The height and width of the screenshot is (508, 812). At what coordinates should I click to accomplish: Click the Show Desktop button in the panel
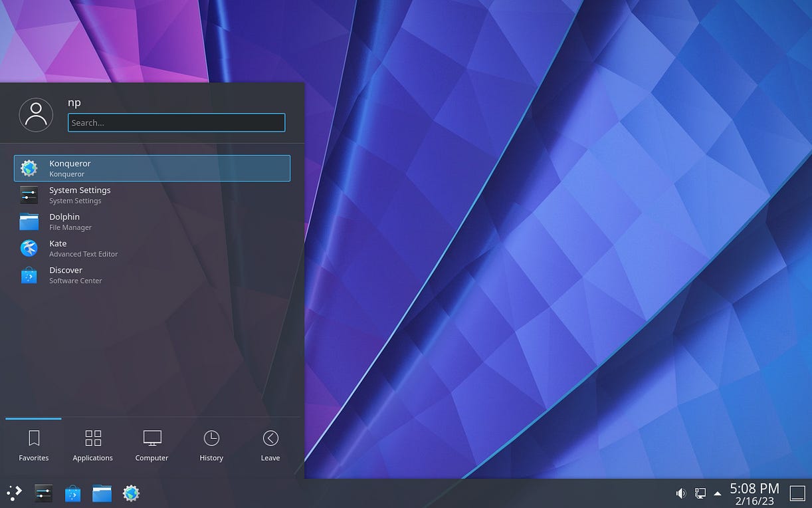[x=797, y=493]
